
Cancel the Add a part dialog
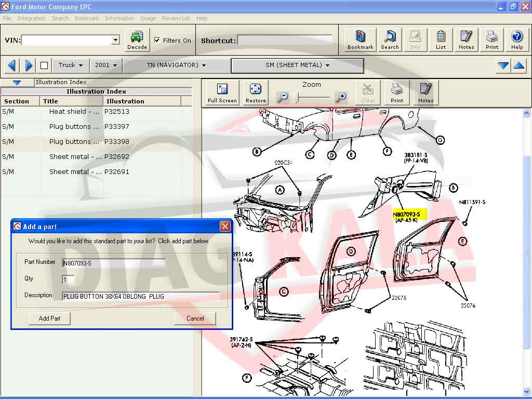pos(195,318)
